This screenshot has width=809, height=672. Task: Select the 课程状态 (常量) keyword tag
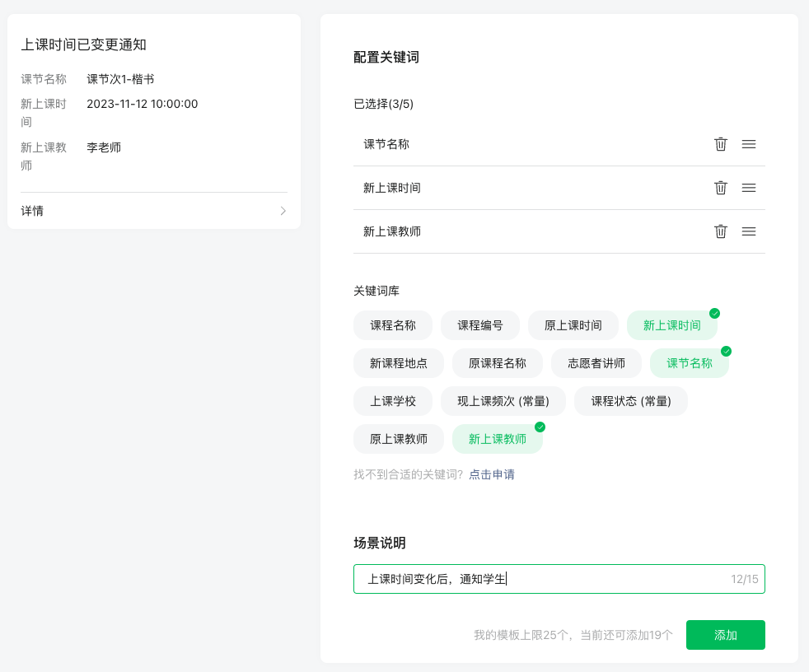[631, 401]
